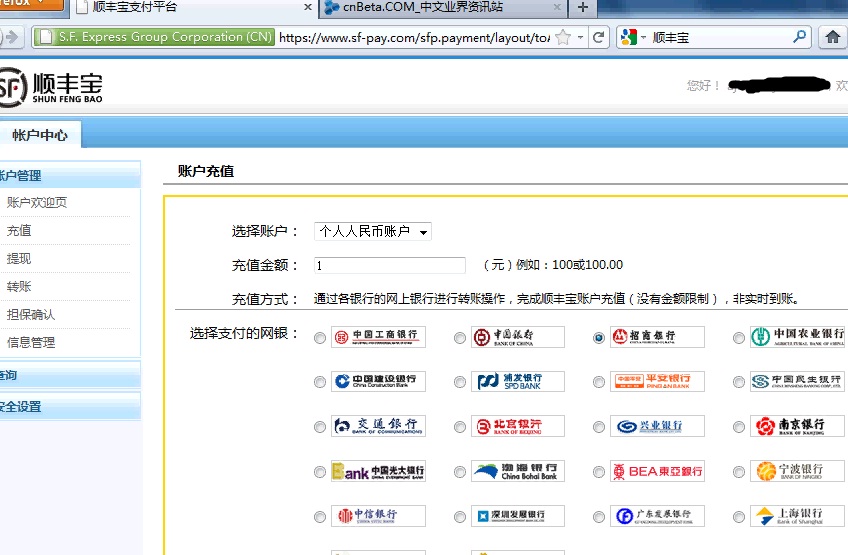This screenshot has height=555, width=848.
Task: Click the 南京银行 logo
Action: point(797,426)
